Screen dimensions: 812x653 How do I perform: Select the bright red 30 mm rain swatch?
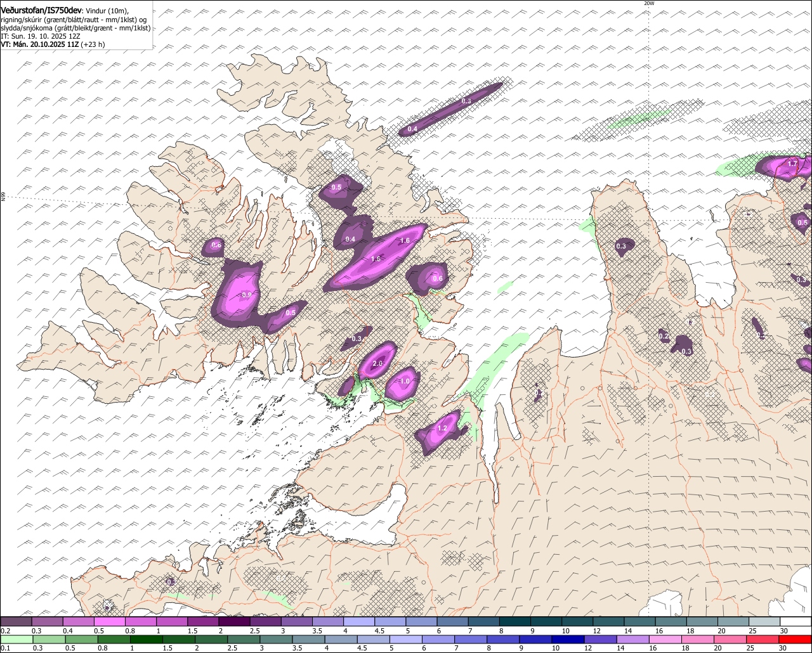pyautogui.click(x=796, y=639)
